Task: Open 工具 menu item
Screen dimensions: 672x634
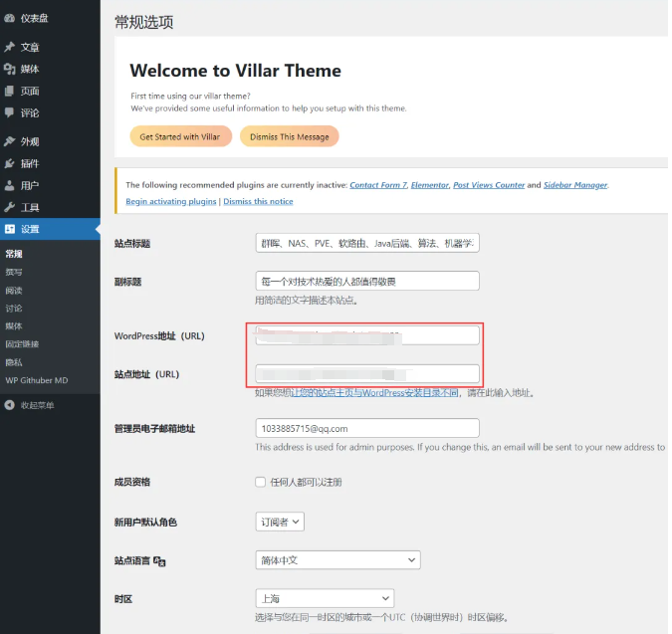Action: click(x=30, y=207)
